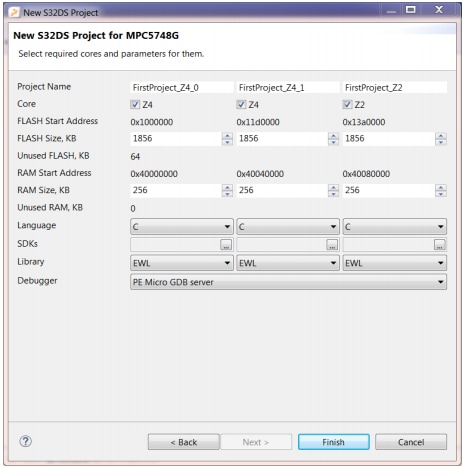Open Language dropdown for FirstProject_Z4_0
466x470 pixels.
pyautogui.click(x=182, y=227)
